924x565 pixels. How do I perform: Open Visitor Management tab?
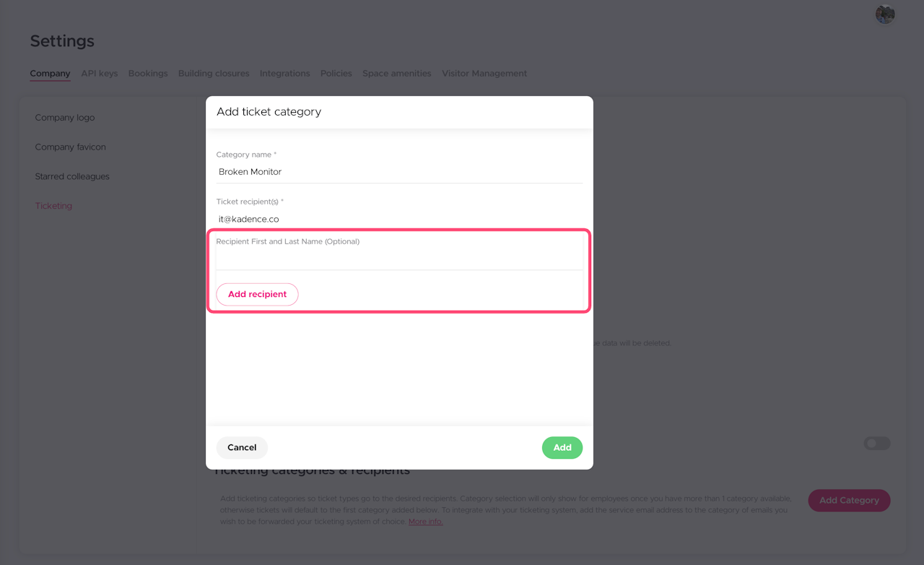pyautogui.click(x=484, y=74)
